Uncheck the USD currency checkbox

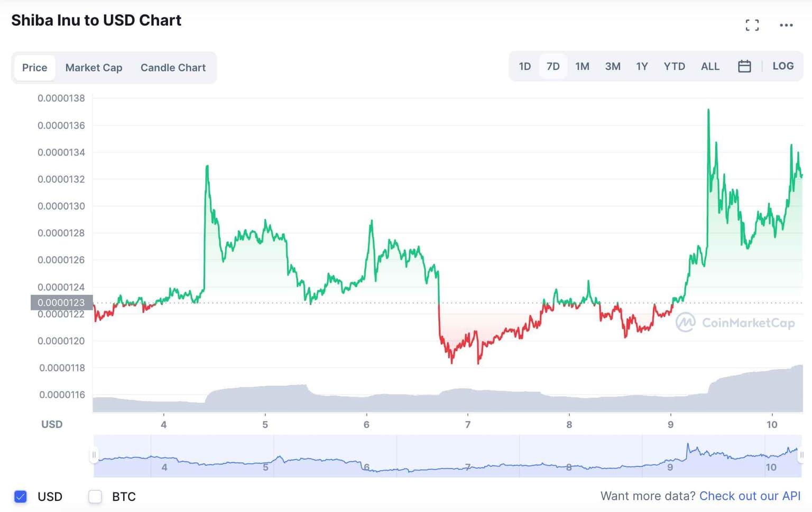21,497
